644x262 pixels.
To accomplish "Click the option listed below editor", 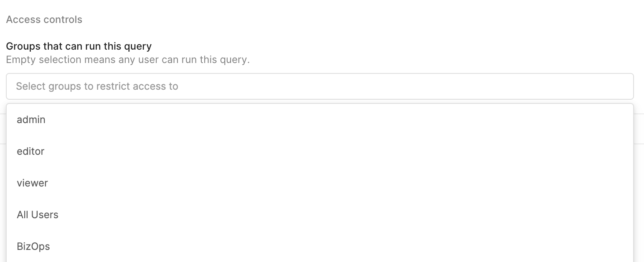I will [32, 183].
